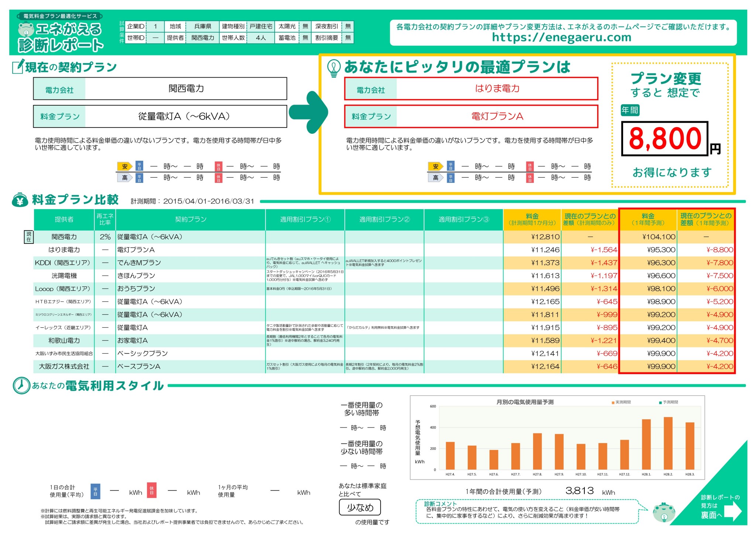Click the yellow 安 tag in current plan section

coord(125,167)
